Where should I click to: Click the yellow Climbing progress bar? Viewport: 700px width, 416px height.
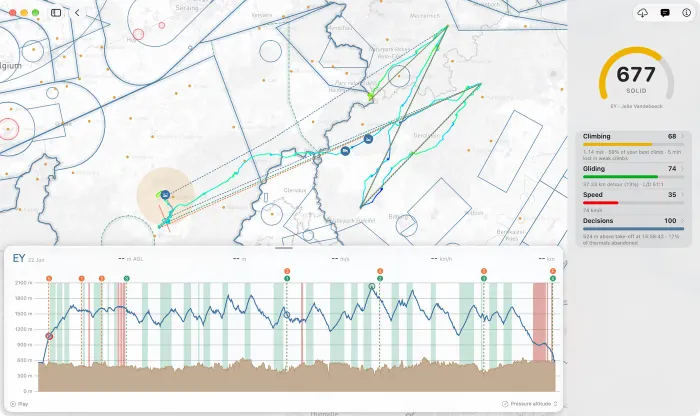click(x=617, y=144)
